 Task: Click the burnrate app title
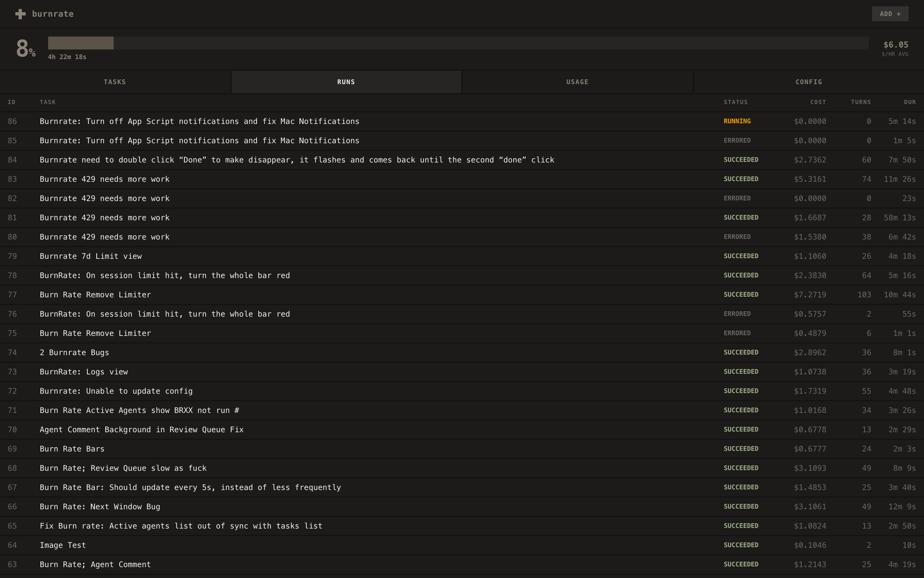(x=53, y=14)
